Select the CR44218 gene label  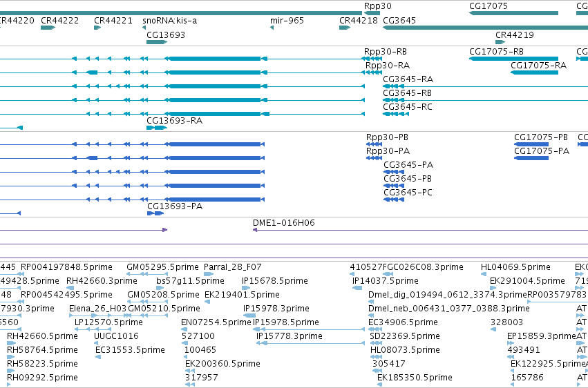point(359,20)
